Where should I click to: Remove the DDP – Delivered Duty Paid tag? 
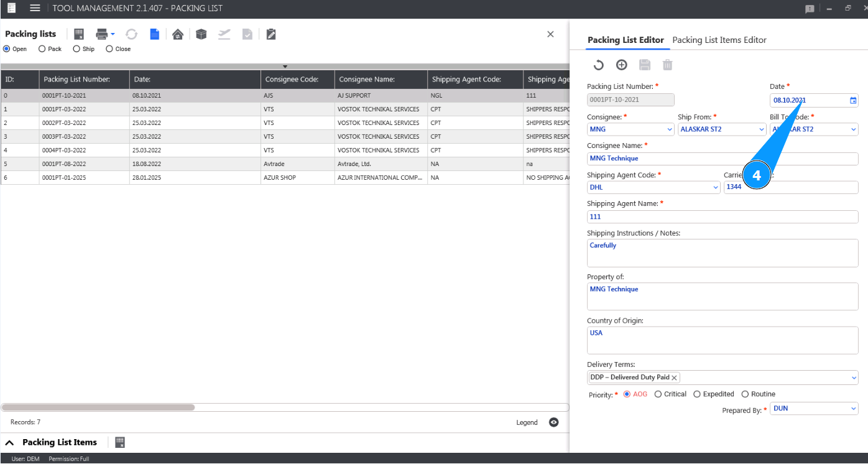(674, 378)
